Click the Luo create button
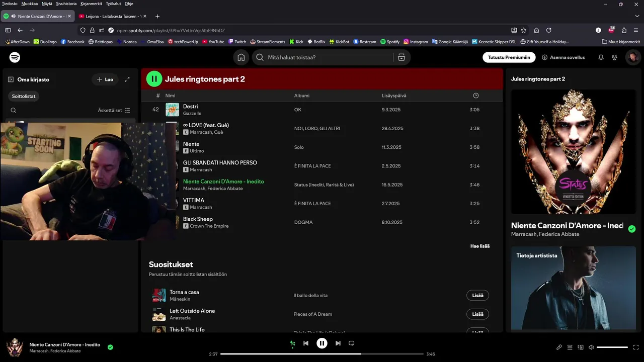The height and width of the screenshot is (362, 644). pos(105,79)
